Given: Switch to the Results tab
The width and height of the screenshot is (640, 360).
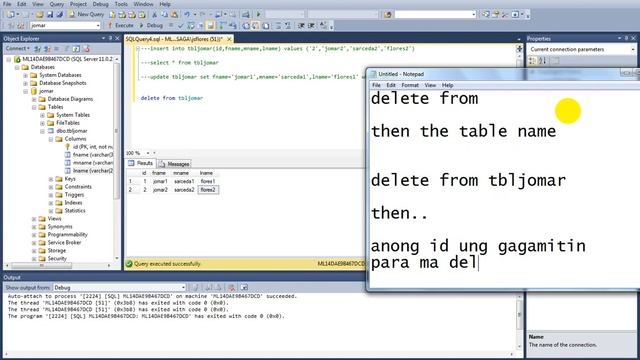Looking at the screenshot, I should tap(141, 163).
